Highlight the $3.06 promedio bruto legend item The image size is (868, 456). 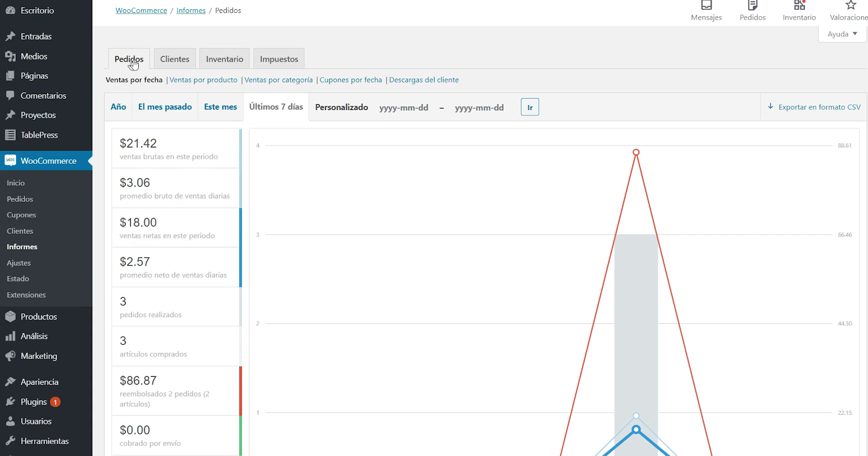coord(177,188)
